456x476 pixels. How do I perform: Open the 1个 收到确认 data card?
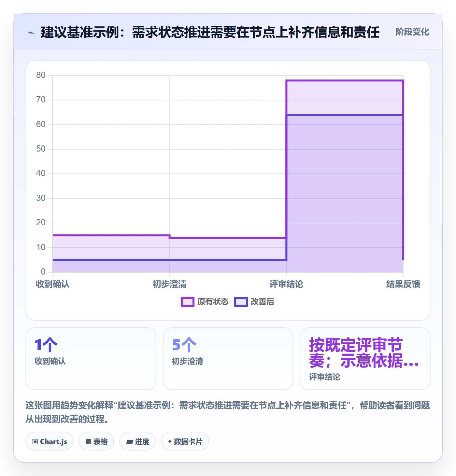pyautogui.click(x=91, y=359)
